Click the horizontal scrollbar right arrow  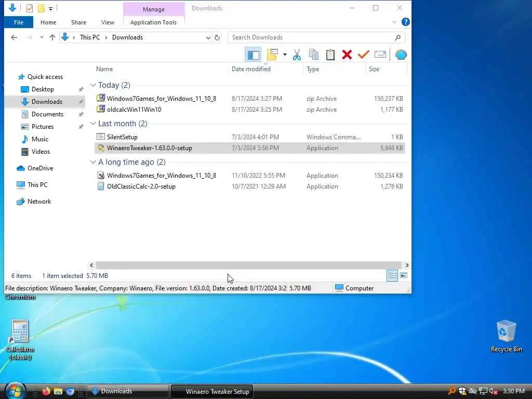(407, 265)
